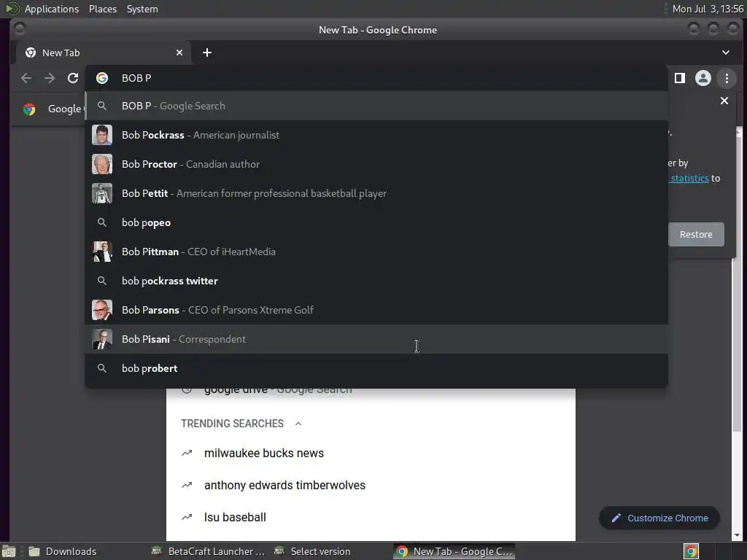Click the Bob Pettit photo thumbnail

(x=102, y=193)
